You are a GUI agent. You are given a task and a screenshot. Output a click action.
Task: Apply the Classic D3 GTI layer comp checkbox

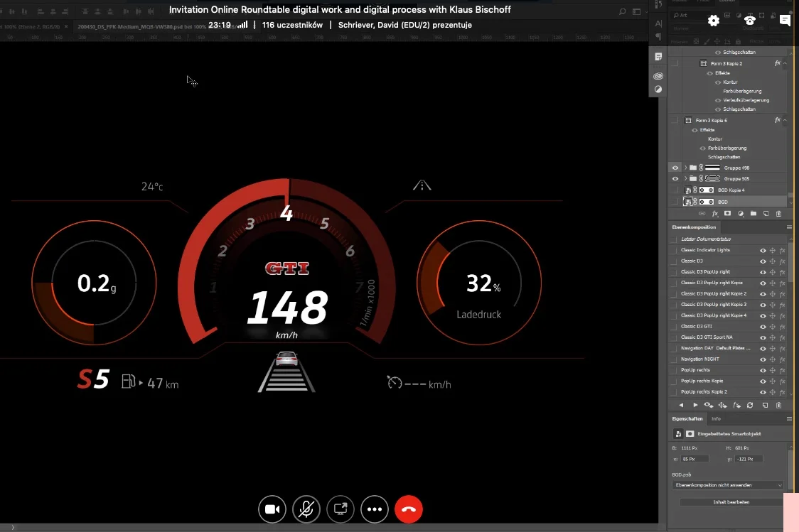(675, 326)
